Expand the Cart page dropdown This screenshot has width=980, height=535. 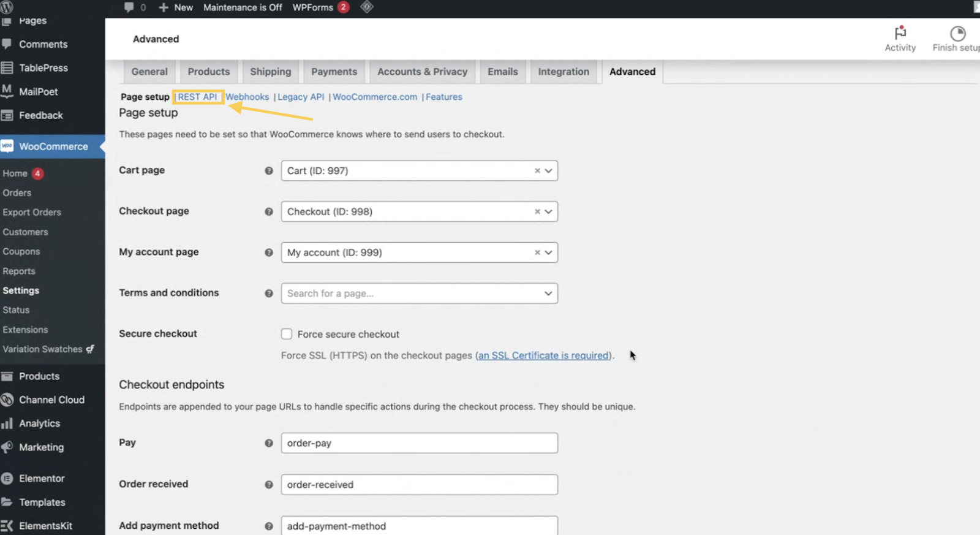pyautogui.click(x=548, y=171)
